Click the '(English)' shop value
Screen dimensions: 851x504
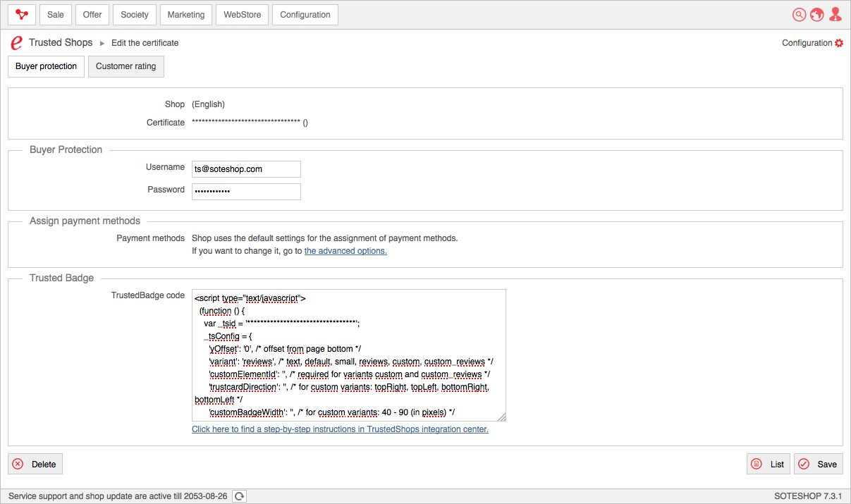pos(208,104)
